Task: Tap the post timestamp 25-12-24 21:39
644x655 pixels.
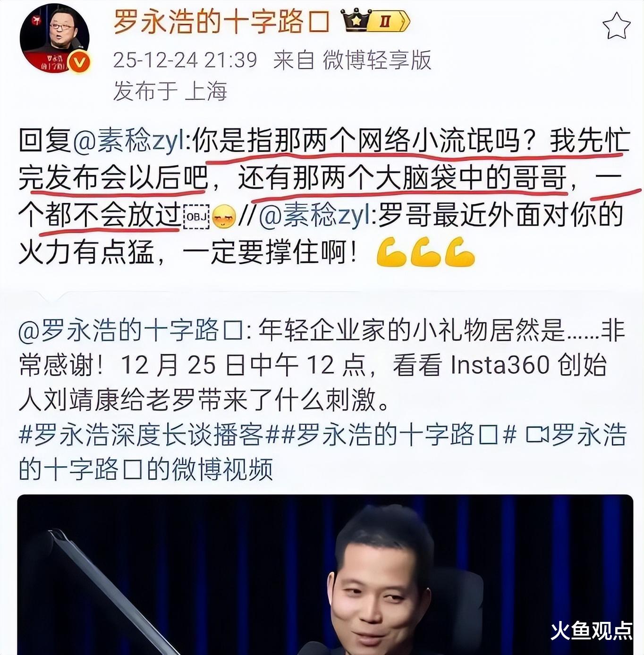Action: tap(185, 60)
